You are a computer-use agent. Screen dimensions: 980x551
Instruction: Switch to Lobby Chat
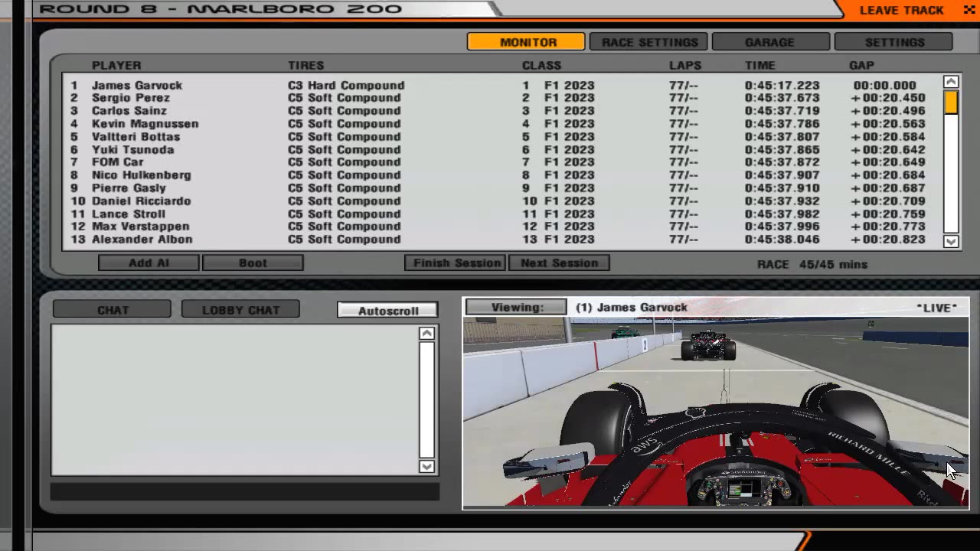[240, 310]
